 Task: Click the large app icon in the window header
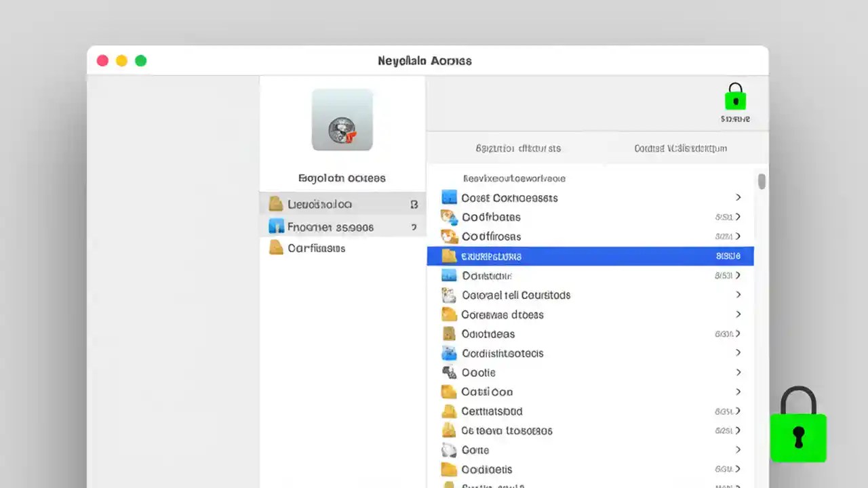pos(342,119)
